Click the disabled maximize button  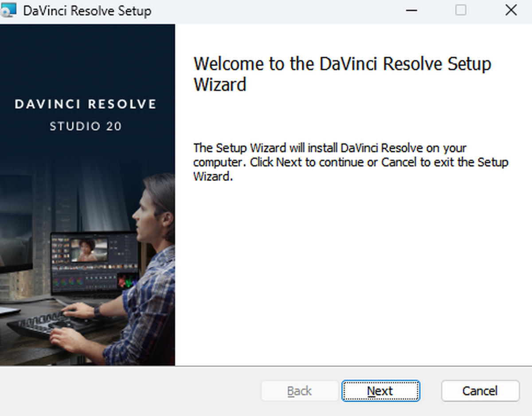tap(461, 10)
